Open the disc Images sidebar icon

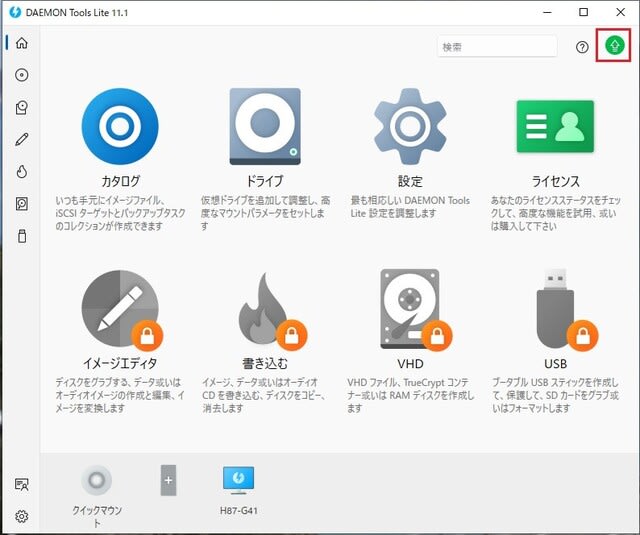pos(22,75)
